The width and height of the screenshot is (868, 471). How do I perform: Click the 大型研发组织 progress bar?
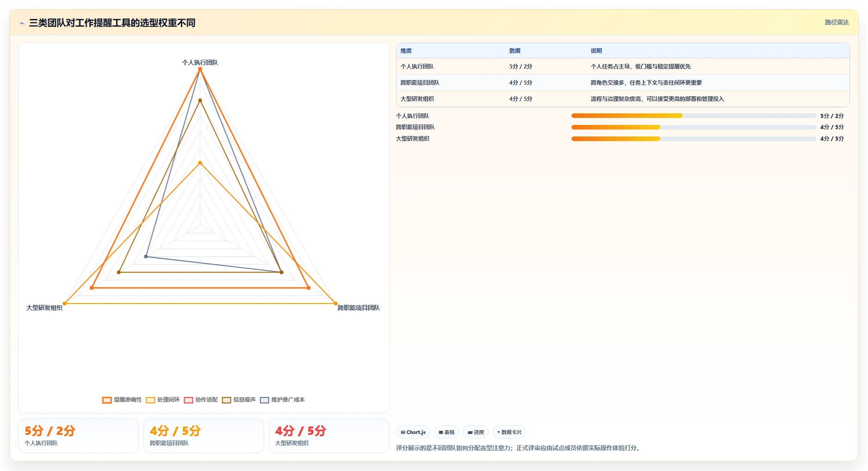pyautogui.click(x=694, y=139)
